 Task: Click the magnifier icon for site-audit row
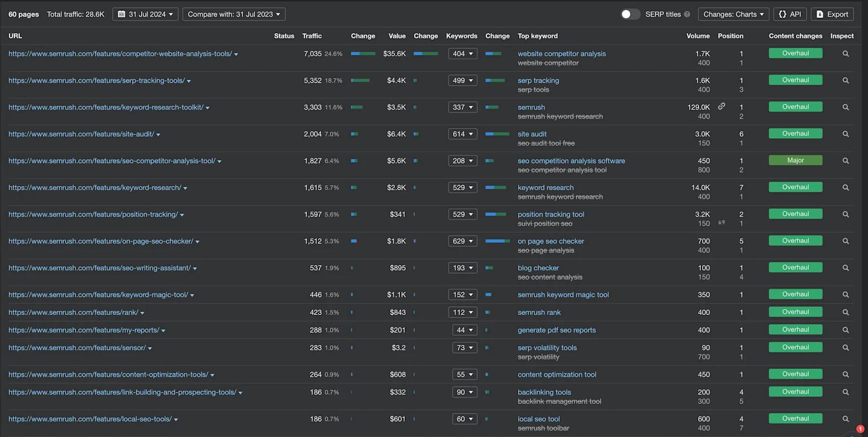pyautogui.click(x=845, y=134)
